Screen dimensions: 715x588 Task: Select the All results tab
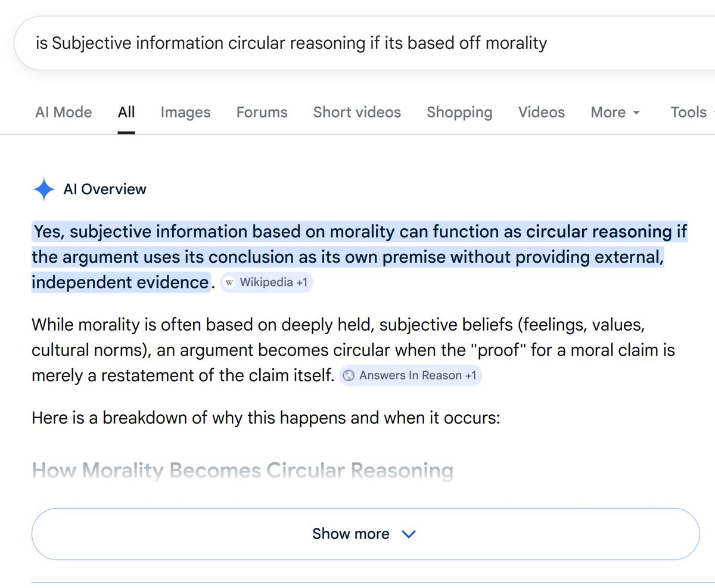click(x=126, y=113)
